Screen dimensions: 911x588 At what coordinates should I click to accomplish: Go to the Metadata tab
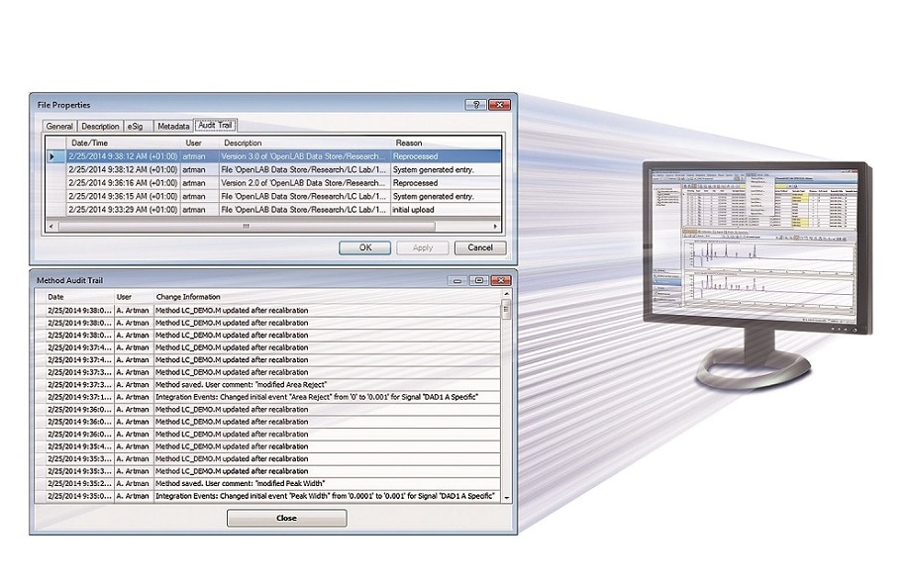tap(172, 127)
